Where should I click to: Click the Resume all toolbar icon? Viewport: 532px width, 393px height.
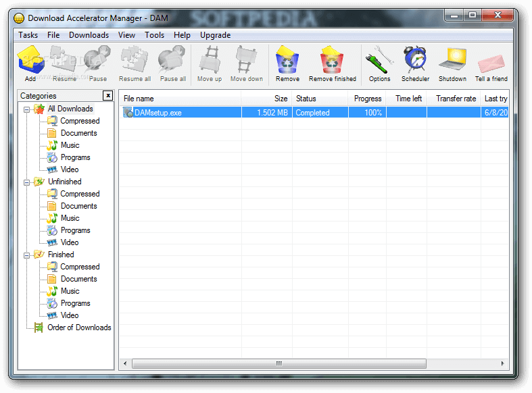click(135, 60)
